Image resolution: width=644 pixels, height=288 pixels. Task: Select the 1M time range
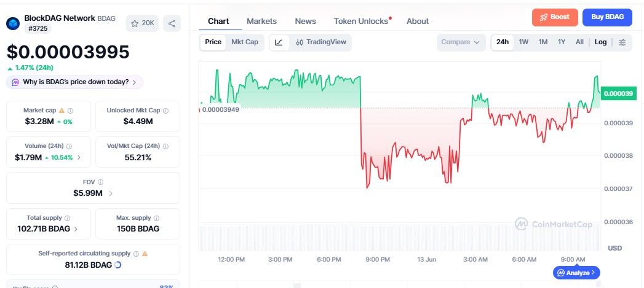tap(543, 42)
